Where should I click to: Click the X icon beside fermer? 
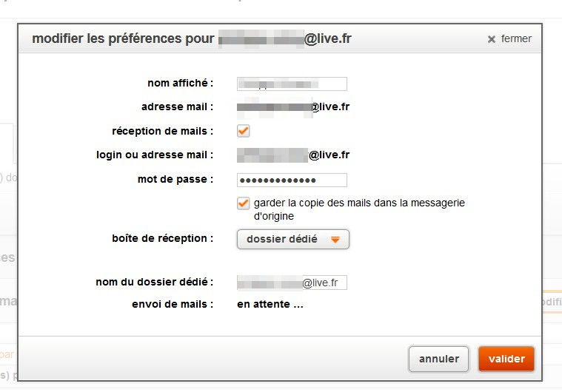491,39
